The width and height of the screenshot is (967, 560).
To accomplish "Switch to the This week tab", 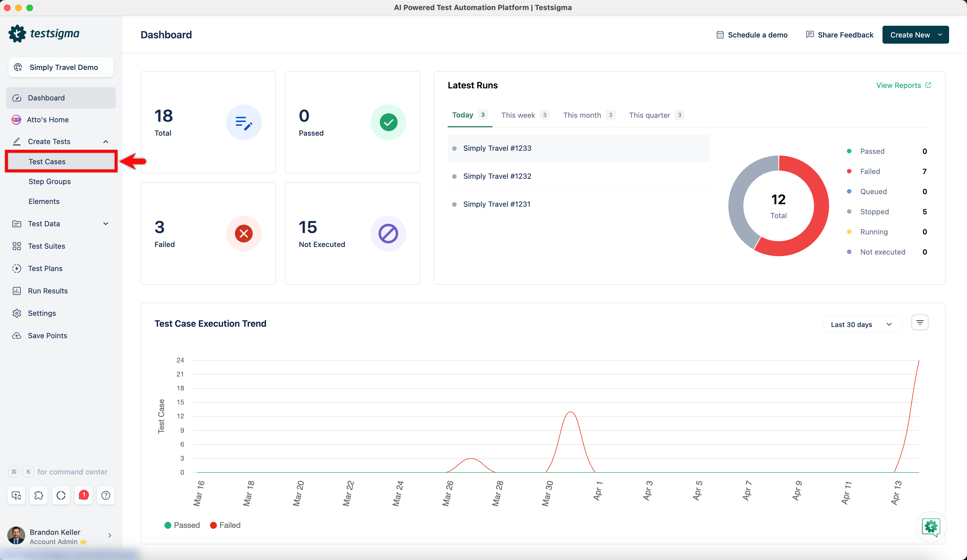I will point(518,115).
